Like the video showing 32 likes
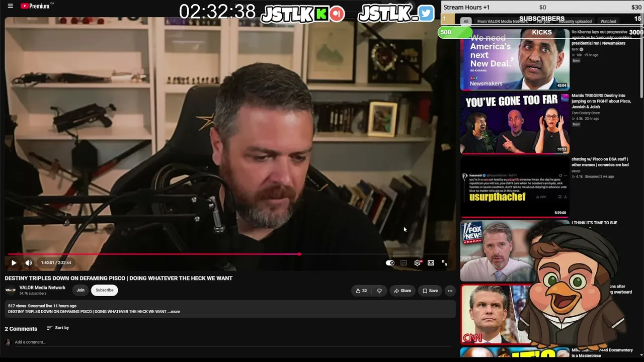 [361, 291]
